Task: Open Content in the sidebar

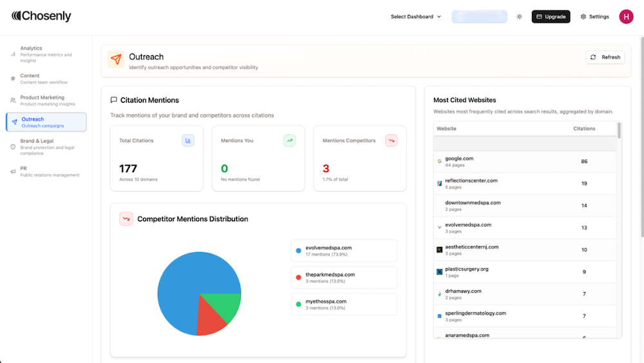Action: (46, 79)
